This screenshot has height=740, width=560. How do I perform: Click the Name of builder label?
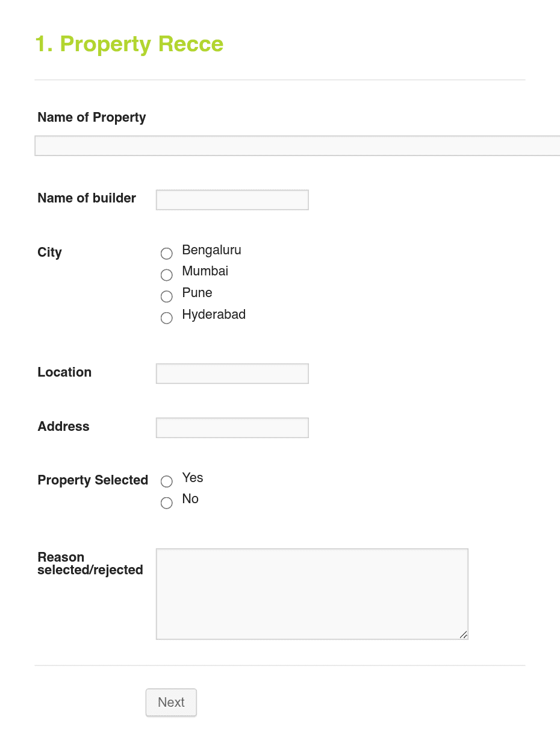(x=87, y=198)
